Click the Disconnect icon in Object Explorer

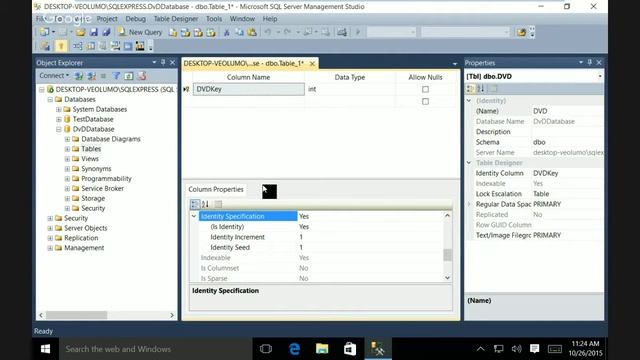pyautogui.click(x=91, y=76)
